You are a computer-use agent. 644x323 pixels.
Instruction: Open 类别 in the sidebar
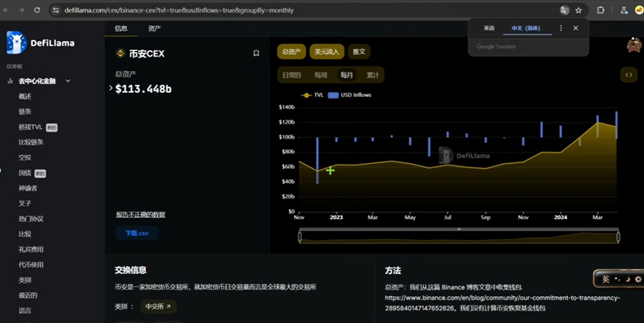[x=25, y=280]
